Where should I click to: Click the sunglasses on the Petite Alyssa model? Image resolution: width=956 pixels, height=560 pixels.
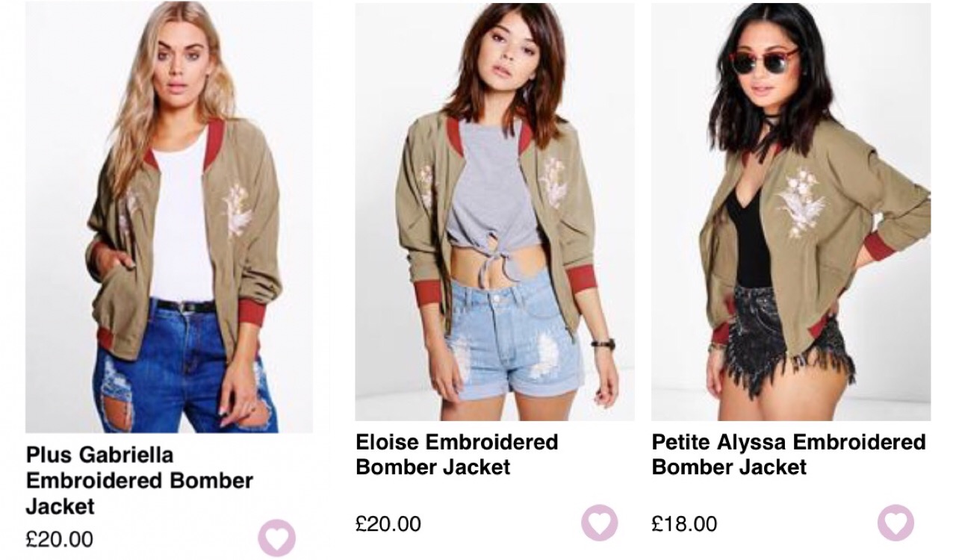763,60
